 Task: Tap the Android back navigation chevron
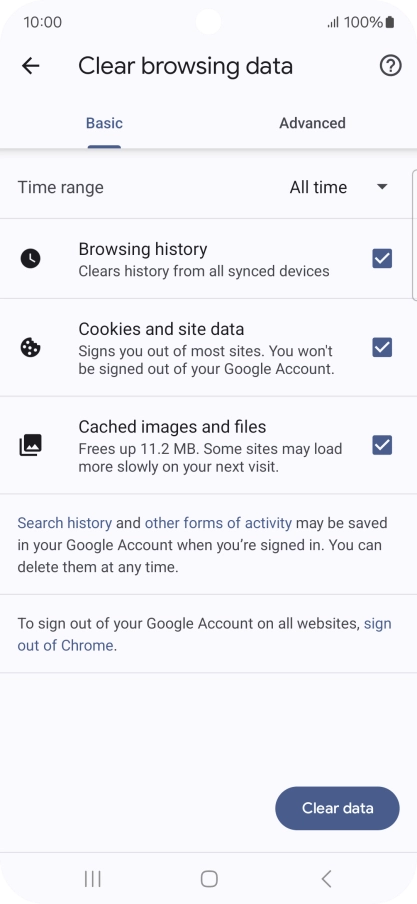click(x=326, y=879)
